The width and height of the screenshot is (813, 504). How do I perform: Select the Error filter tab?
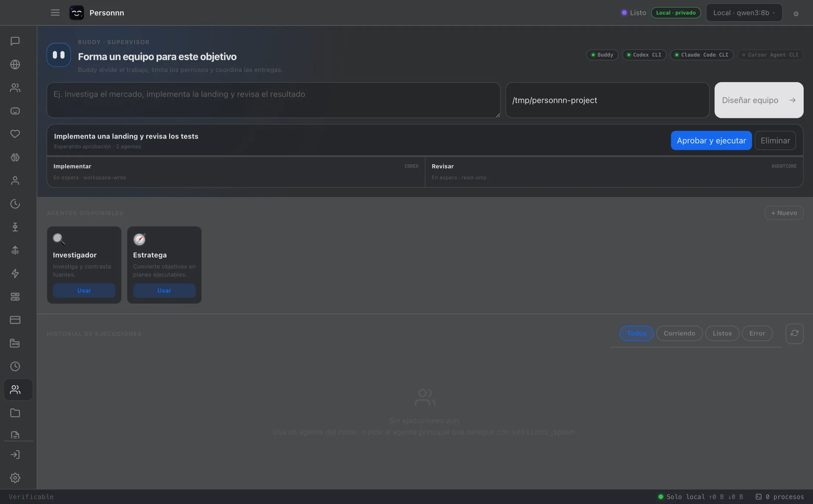pos(757,333)
